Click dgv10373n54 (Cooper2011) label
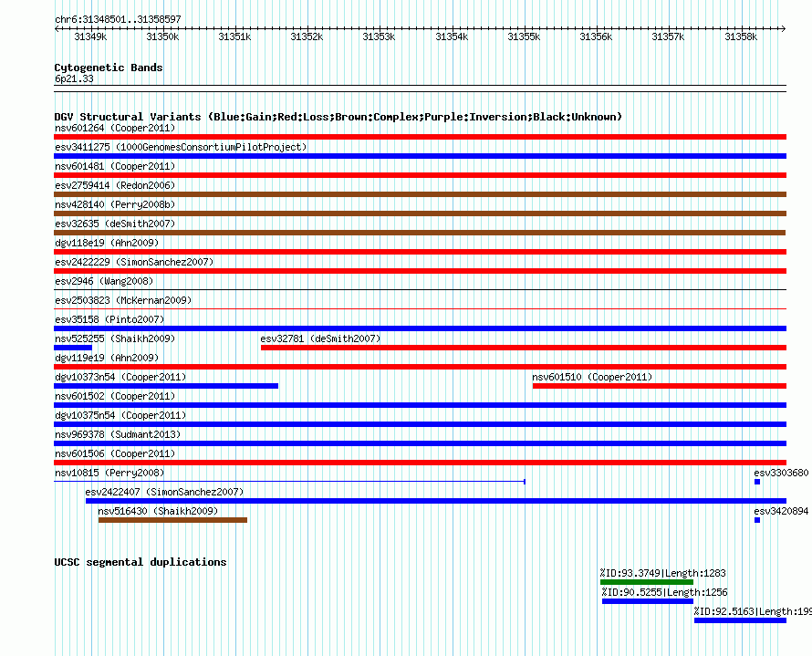 (x=120, y=377)
